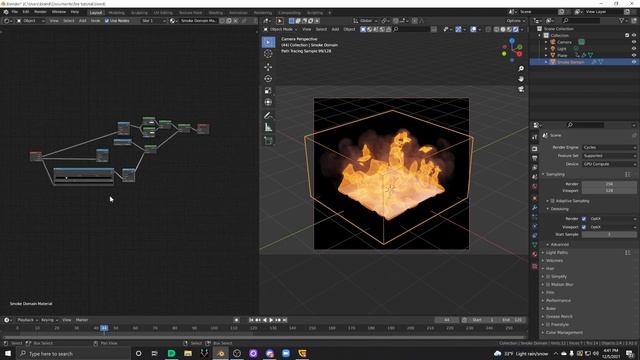Open the Window menu
This screenshot has height=360, width=640.
[x=59, y=12]
